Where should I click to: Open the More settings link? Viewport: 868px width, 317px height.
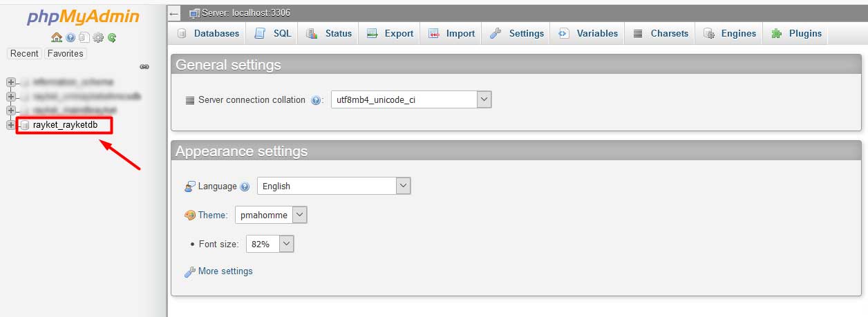point(225,271)
